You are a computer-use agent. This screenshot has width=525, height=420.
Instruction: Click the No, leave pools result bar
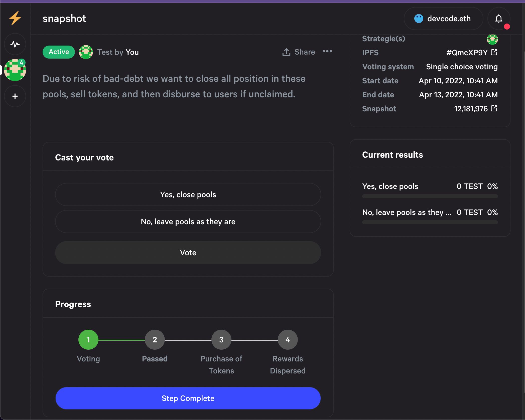point(430,223)
